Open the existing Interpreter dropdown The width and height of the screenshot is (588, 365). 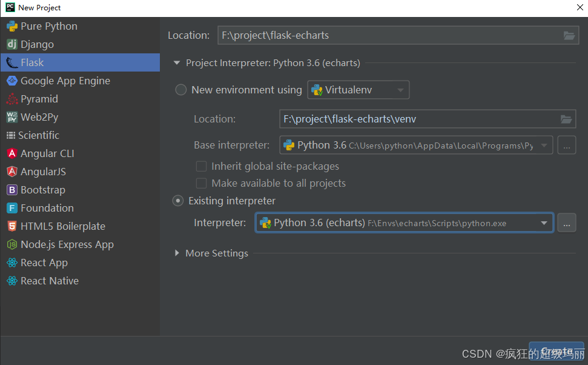point(405,223)
